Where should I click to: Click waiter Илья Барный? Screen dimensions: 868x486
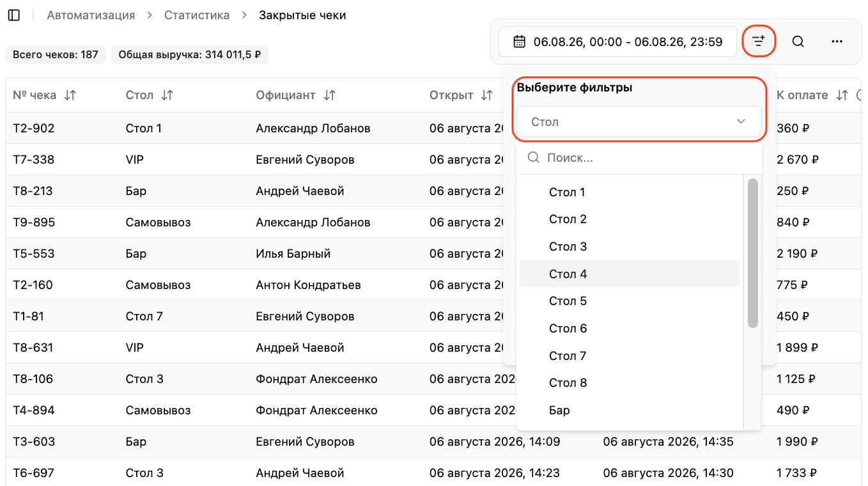pos(293,254)
